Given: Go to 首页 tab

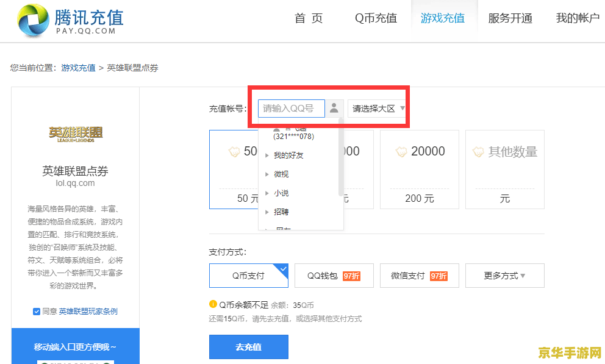Looking at the screenshot, I should 309,18.
